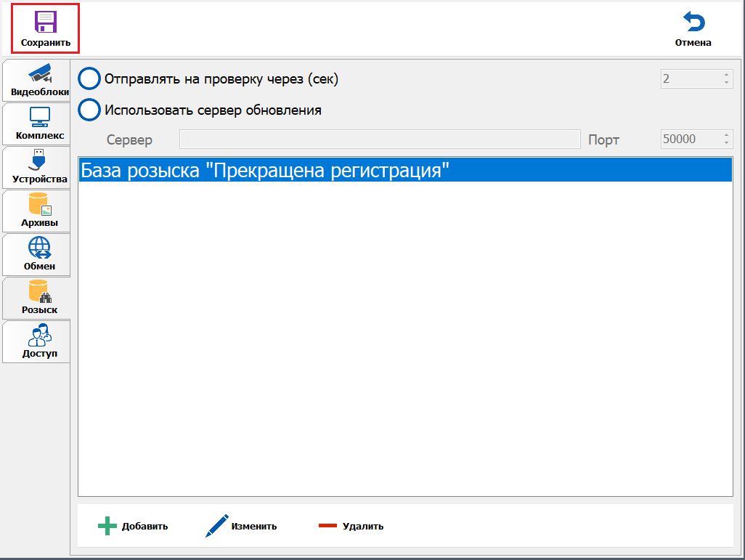This screenshot has width=745, height=560.
Task: Open the Устройства USB tab
Action: click(x=38, y=167)
